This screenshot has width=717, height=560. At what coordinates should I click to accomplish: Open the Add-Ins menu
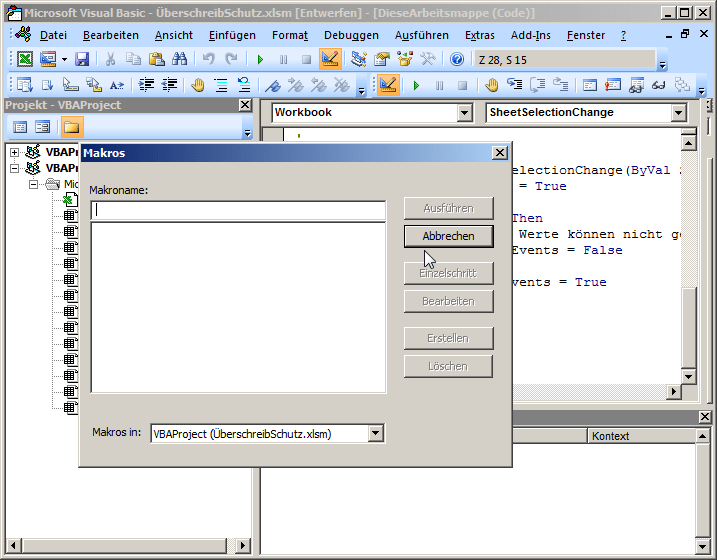tap(530, 35)
